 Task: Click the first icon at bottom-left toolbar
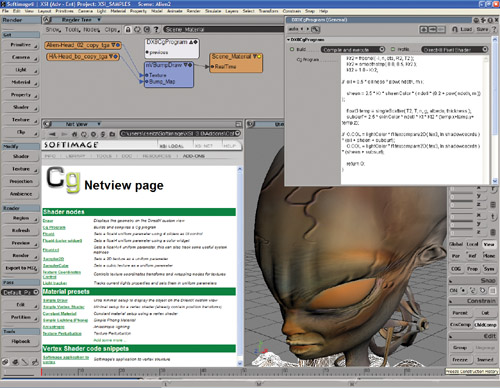pos(5,362)
